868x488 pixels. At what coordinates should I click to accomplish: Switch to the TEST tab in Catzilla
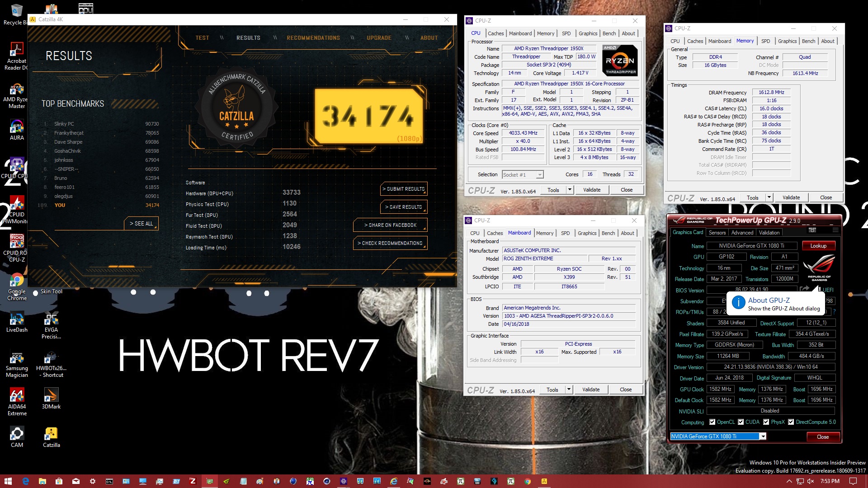[202, 38]
